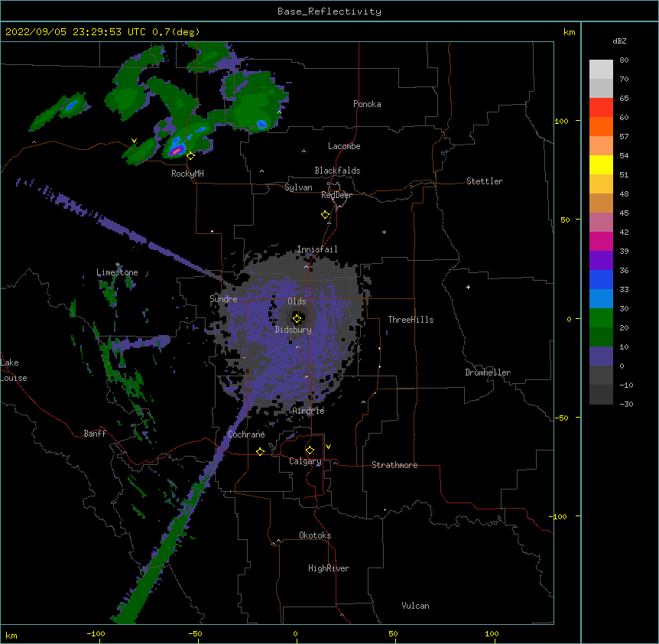
Task: Click the Banff label
Action: click(x=95, y=434)
